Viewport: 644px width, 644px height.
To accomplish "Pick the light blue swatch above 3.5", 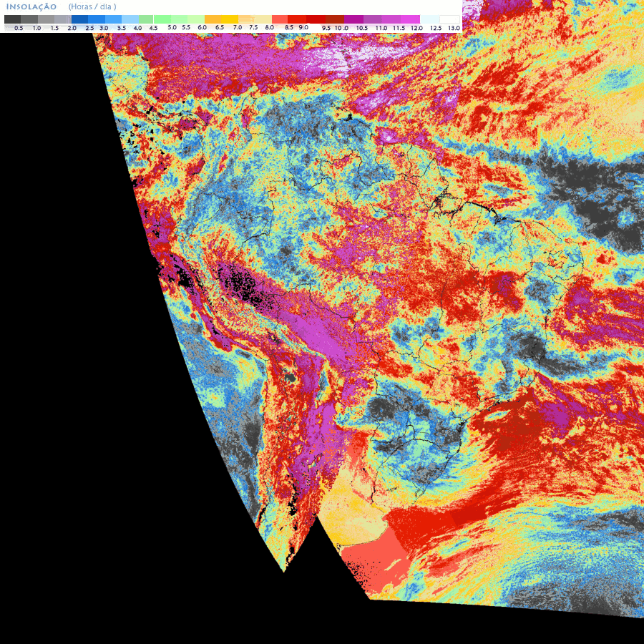I will coord(130,19).
